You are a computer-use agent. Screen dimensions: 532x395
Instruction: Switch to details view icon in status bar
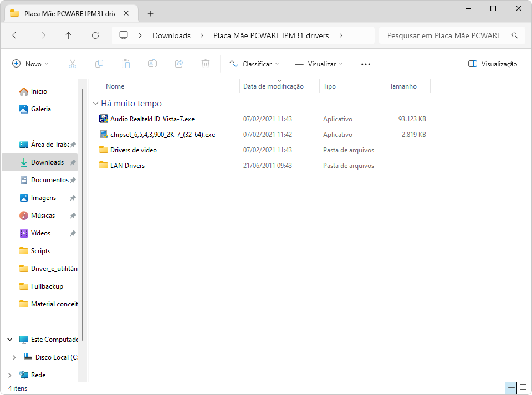tap(511, 388)
